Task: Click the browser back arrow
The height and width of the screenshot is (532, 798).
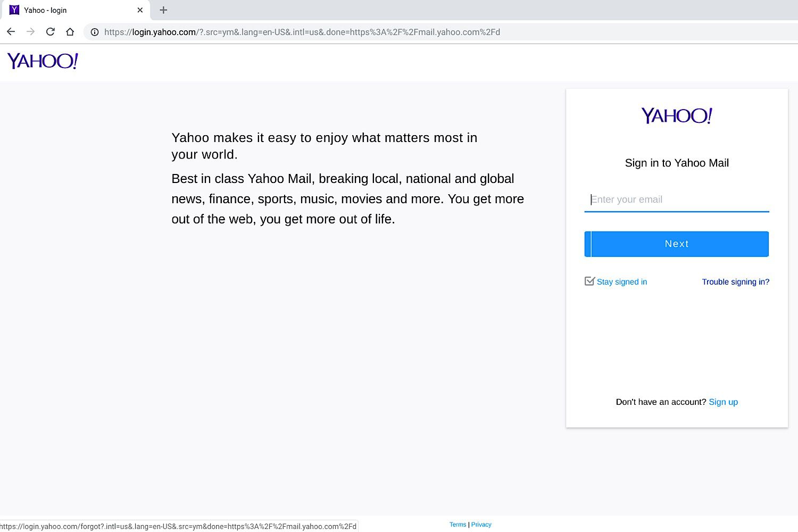Action: 11,32
